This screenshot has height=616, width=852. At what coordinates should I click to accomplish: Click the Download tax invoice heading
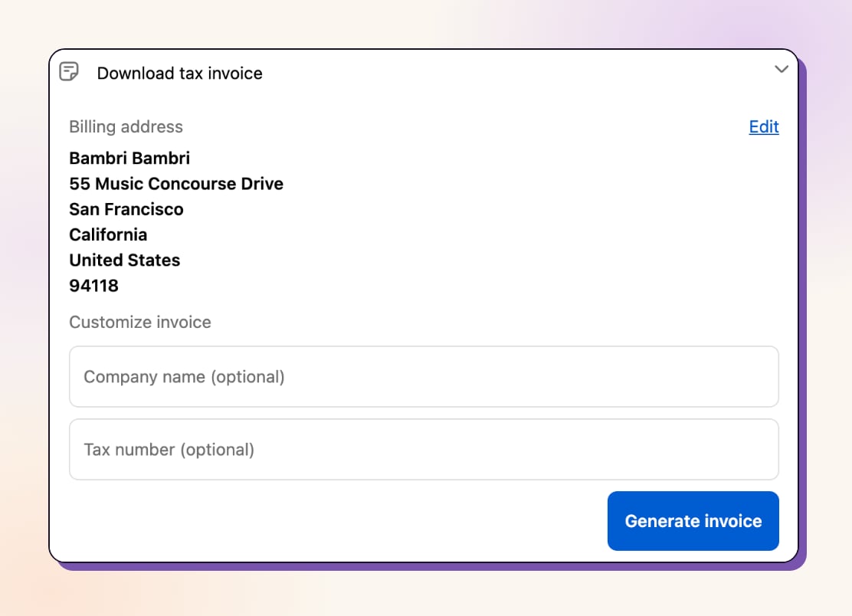click(180, 74)
